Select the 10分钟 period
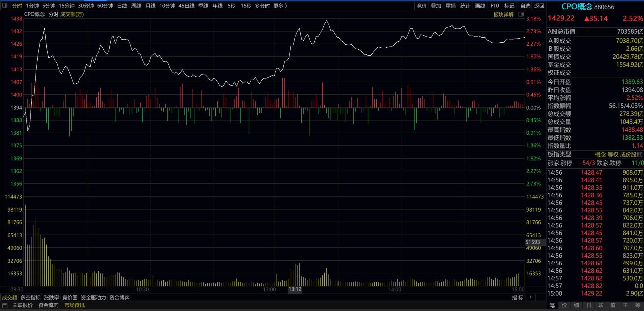Viewport: 644px width, 311px height. (167, 6)
